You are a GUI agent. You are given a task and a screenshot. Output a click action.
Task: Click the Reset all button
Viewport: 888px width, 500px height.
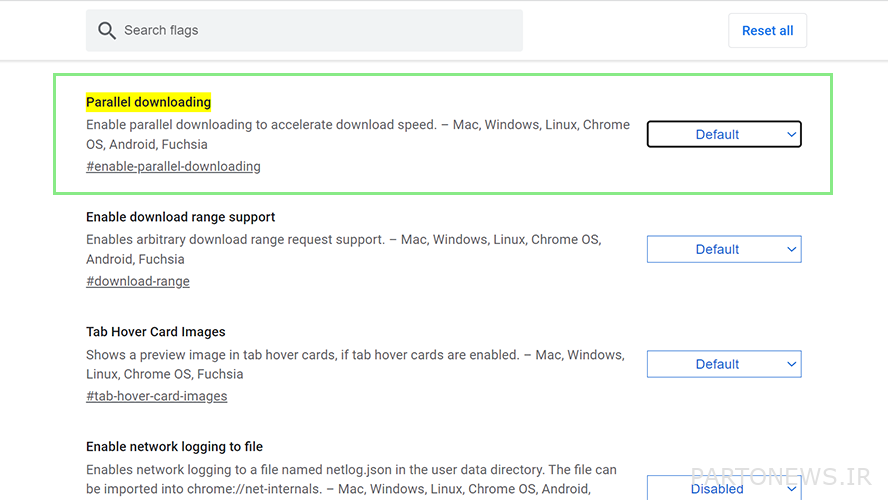coord(767,31)
